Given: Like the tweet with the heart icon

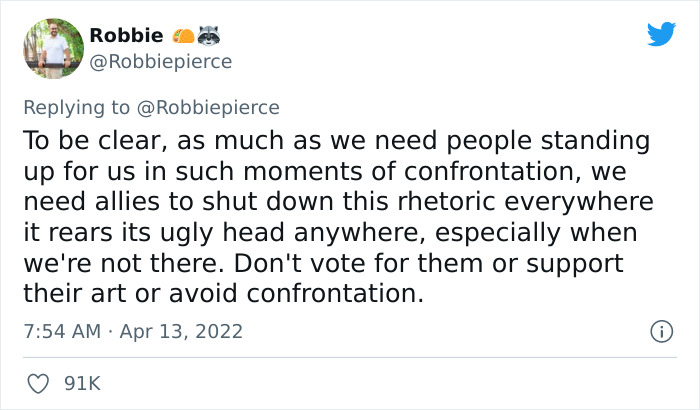Looking at the screenshot, I should tap(38, 383).
